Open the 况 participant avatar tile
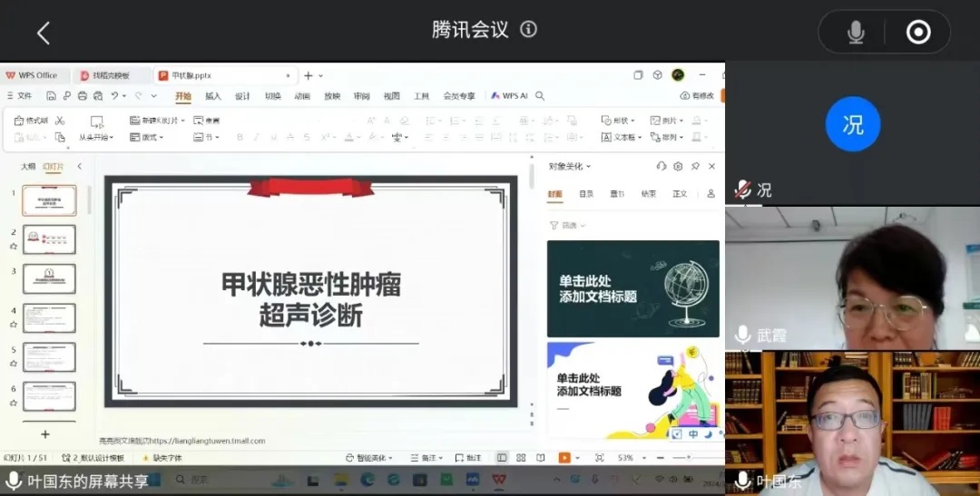This screenshot has height=496, width=980. pos(852,123)
